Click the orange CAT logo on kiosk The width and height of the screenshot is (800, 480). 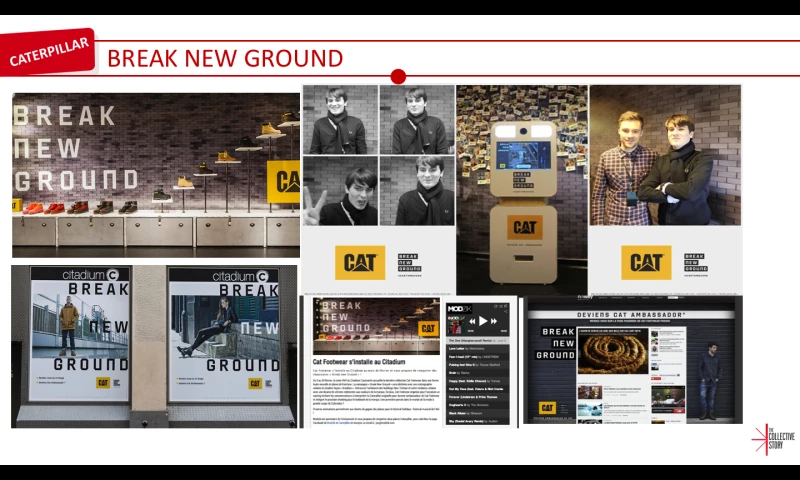click(x=524, y=227)
